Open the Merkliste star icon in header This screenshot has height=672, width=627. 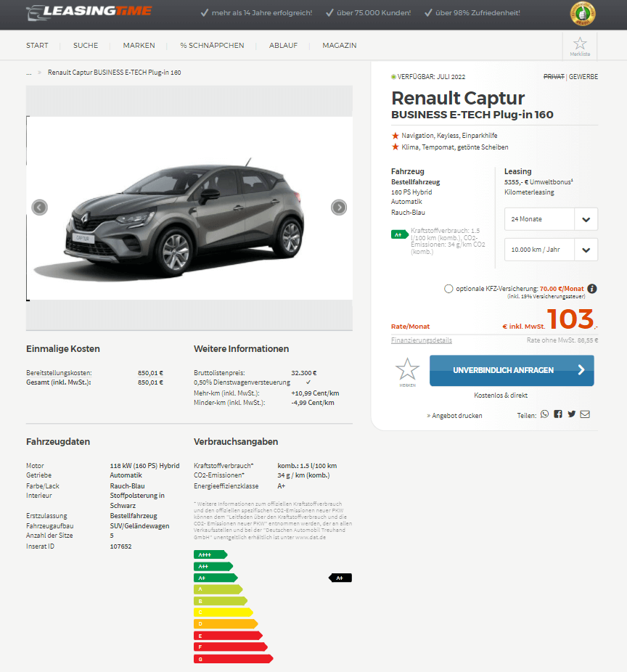[580, 46]
